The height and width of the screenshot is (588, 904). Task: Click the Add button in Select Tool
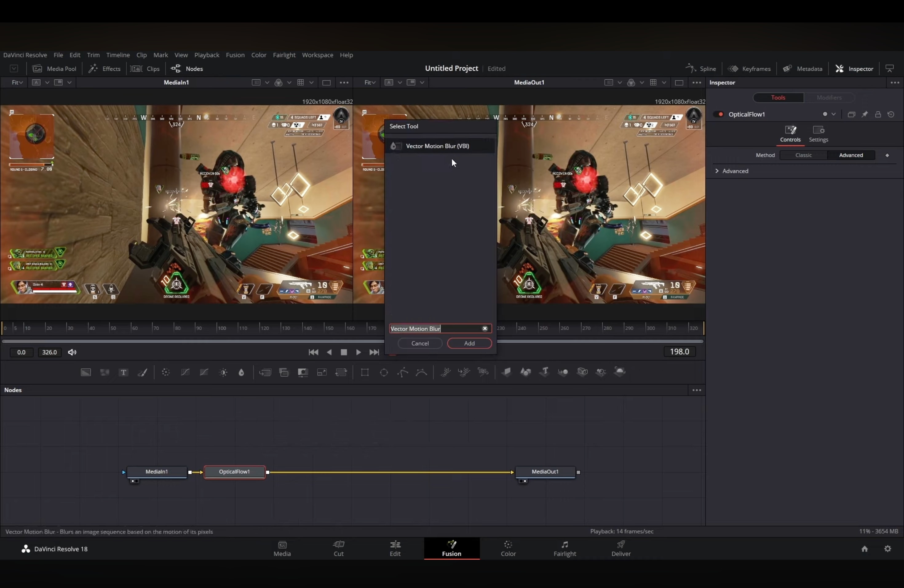(470, 344)
